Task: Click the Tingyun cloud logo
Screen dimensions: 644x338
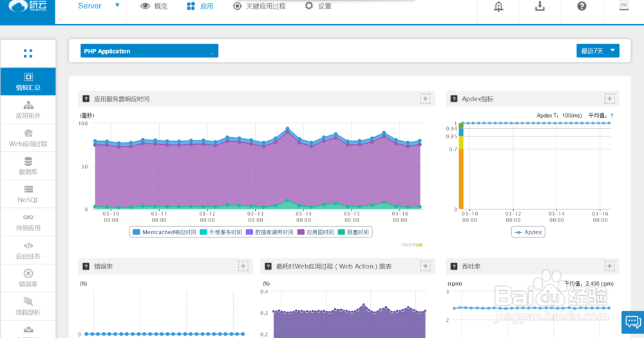Action: 27,6
